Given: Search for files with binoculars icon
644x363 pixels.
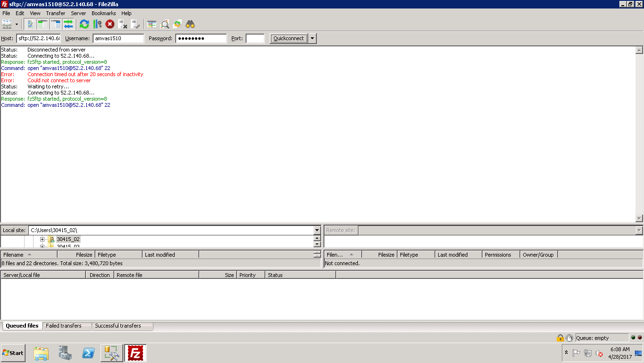Looking at the screenshot, I should [x=190, y=24].
